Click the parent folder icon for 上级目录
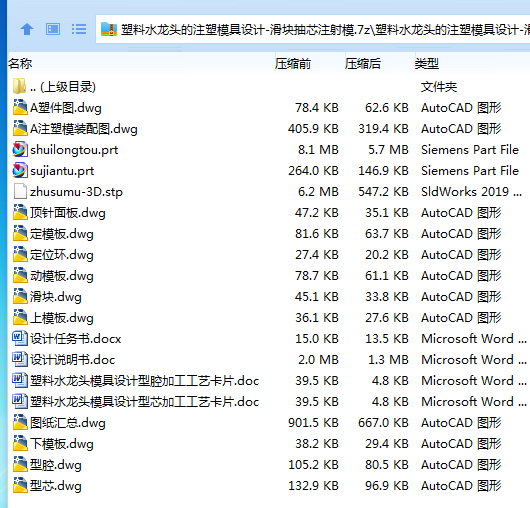Screen dimensions: 530x508 click(19, 86)
